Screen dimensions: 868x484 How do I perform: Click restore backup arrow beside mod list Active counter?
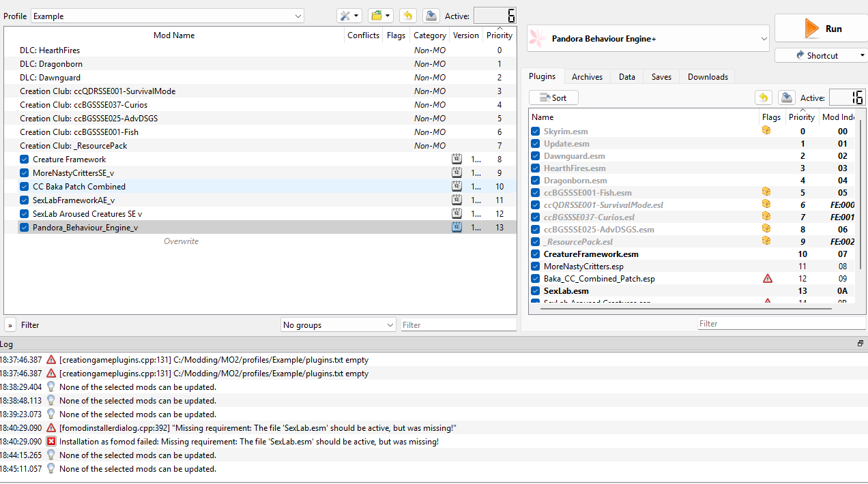pyautogui.click(x=407, y=16)
